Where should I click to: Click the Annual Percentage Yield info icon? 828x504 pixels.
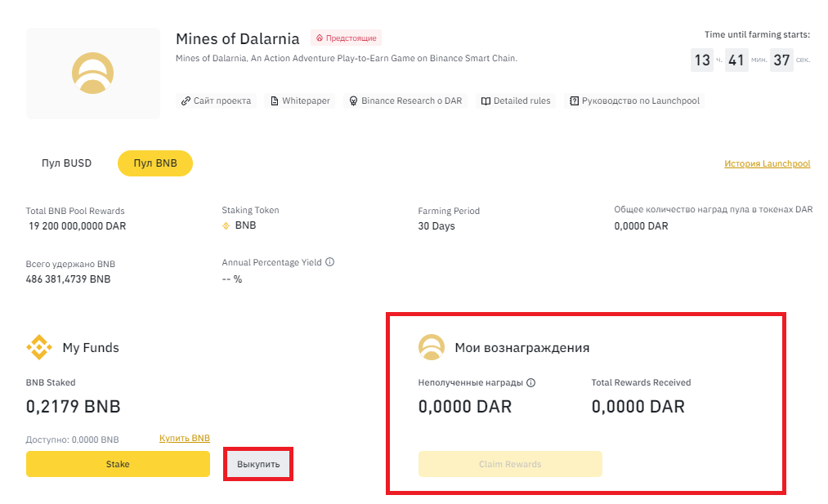(x=330, y=261)
